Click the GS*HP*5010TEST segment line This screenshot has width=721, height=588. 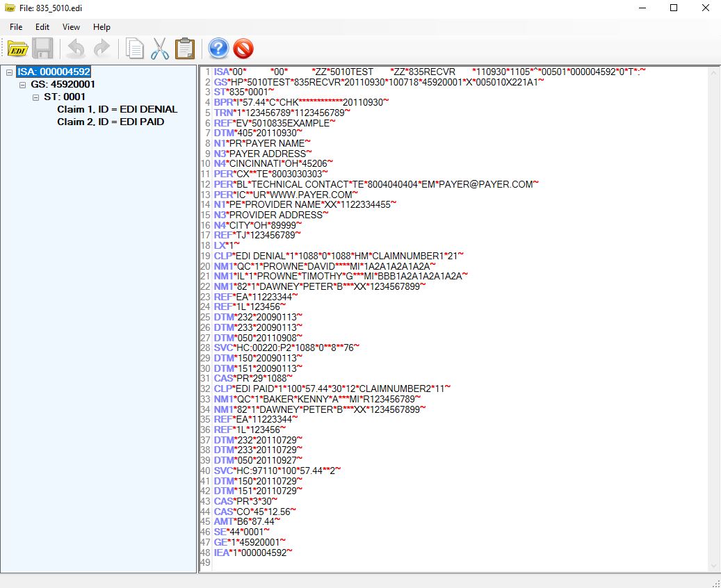pos(379,82)
